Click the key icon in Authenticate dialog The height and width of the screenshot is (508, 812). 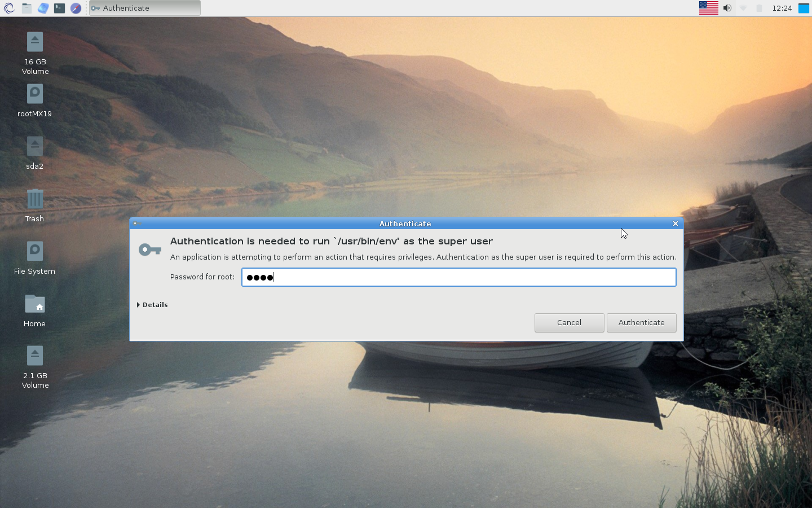coord(150,249)
